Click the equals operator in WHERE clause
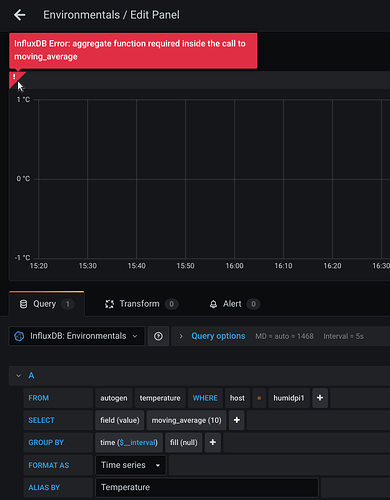 pyautogui.click(x=259, y=398)
